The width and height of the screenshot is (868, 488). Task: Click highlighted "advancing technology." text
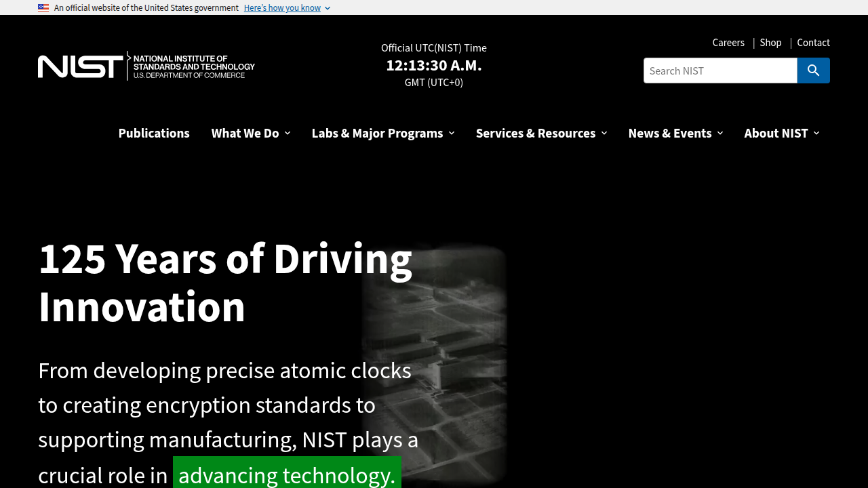tap(287, 474)
